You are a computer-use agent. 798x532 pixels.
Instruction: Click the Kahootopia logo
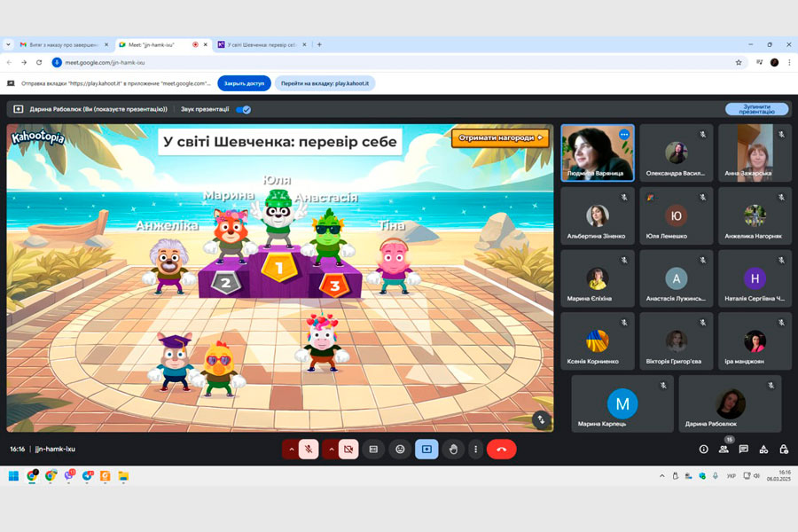38,137
